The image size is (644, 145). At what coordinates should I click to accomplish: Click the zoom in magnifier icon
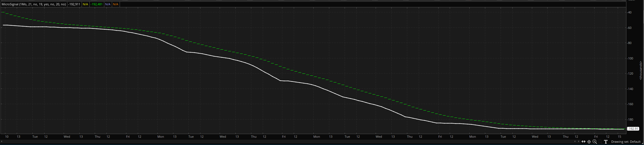[595, 142]
